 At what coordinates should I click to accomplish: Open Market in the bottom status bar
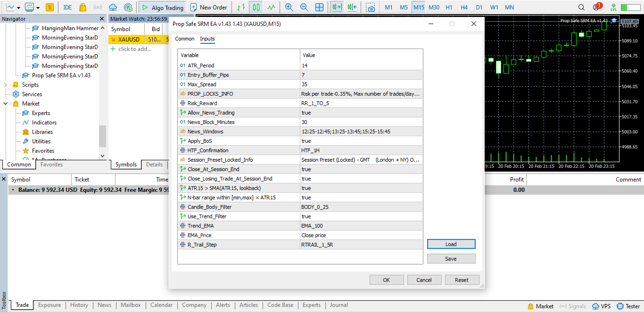[x=541, y=306]
